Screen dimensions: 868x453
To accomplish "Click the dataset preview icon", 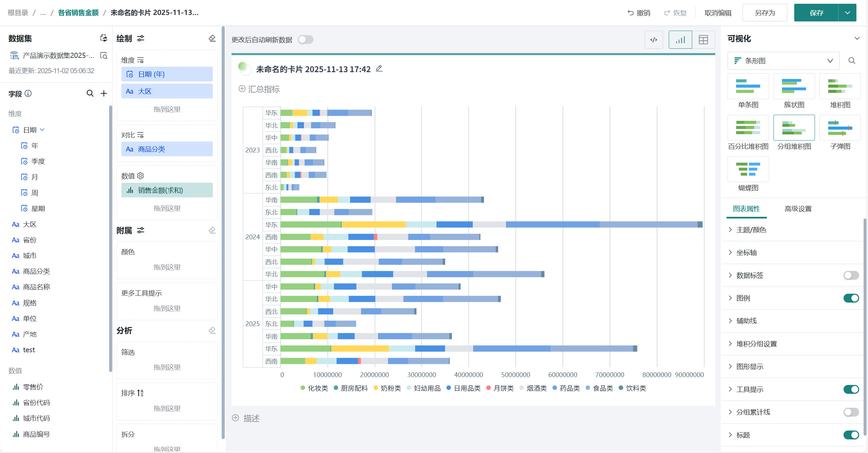I will (x=104, y=55).
